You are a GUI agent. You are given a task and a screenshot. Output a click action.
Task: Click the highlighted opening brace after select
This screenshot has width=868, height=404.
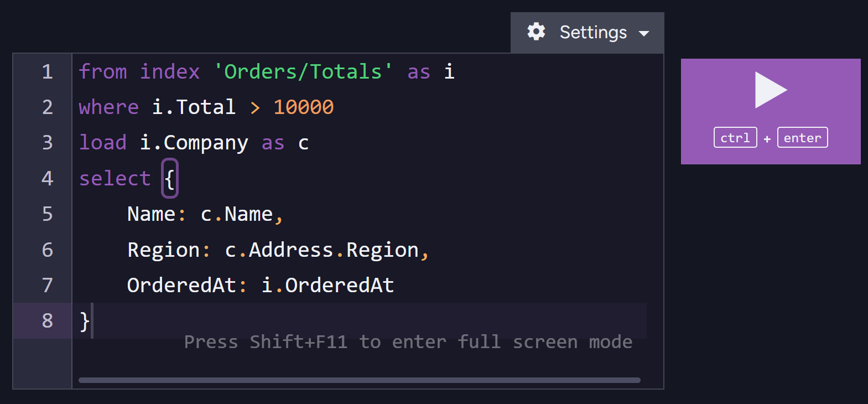pyautogui.click(x=170, y=178)
